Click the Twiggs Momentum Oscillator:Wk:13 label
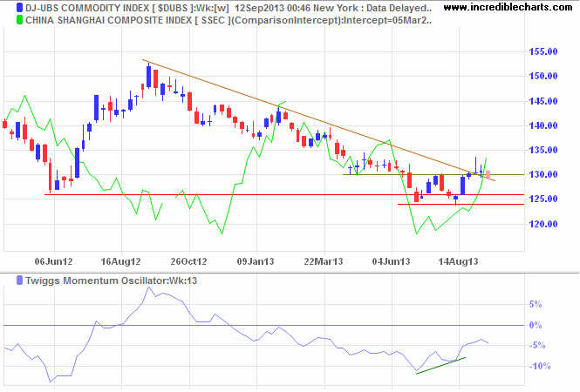The height and width of the screenshot is (392, 580). click(112, 280)
